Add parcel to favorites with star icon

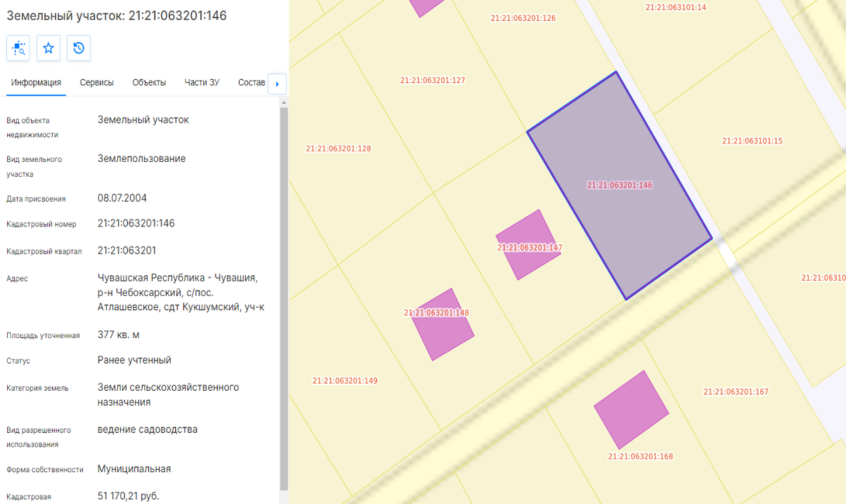tap(49, 48)
